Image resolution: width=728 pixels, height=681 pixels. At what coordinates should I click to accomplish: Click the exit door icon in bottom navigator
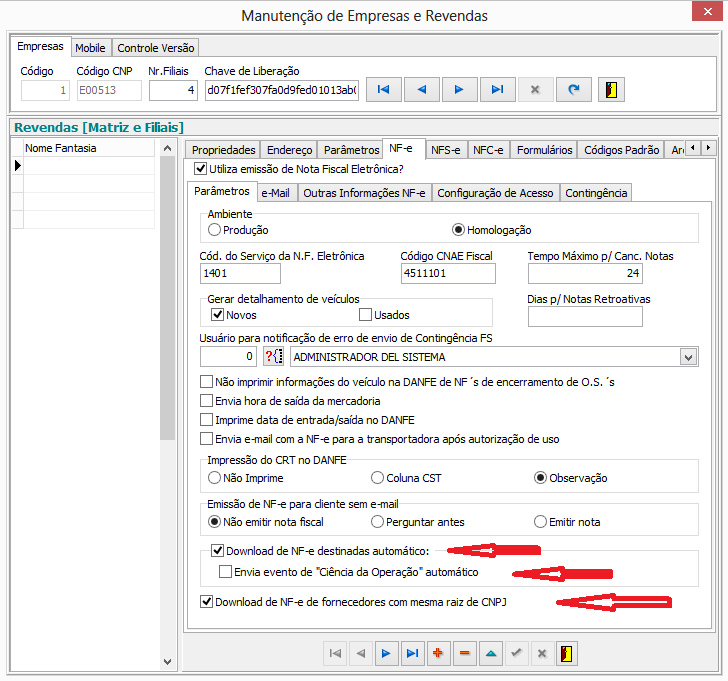click(567, 654)
